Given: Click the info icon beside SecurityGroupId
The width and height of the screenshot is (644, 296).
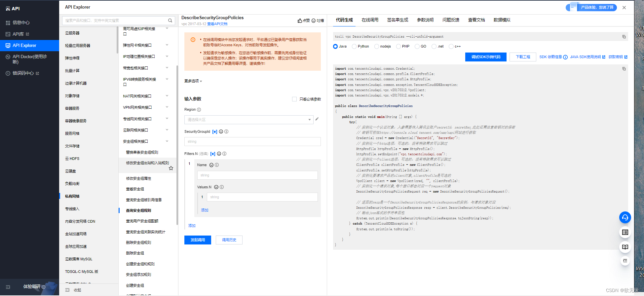Looking at the screenshot, I should coord(226,131).
